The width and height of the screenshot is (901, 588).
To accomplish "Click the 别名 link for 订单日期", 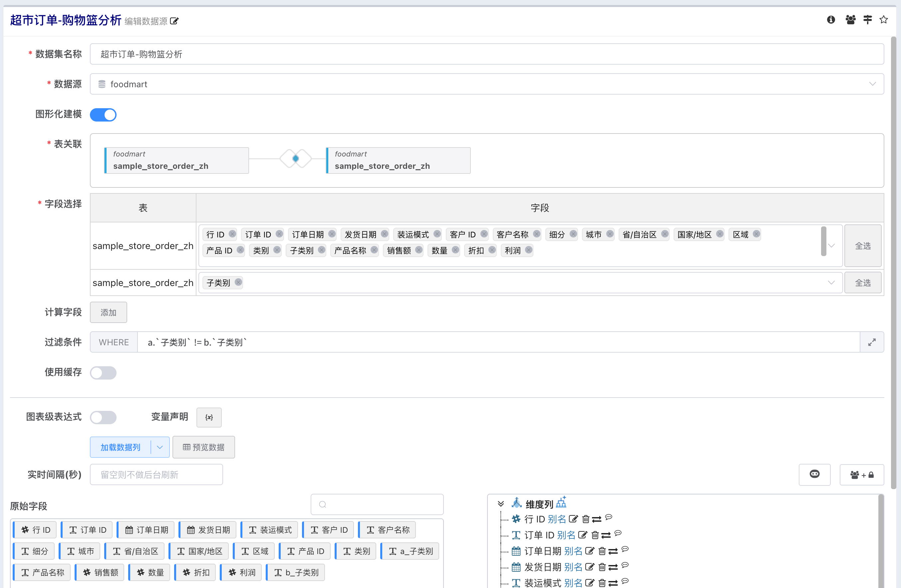I will pos(573,551).
